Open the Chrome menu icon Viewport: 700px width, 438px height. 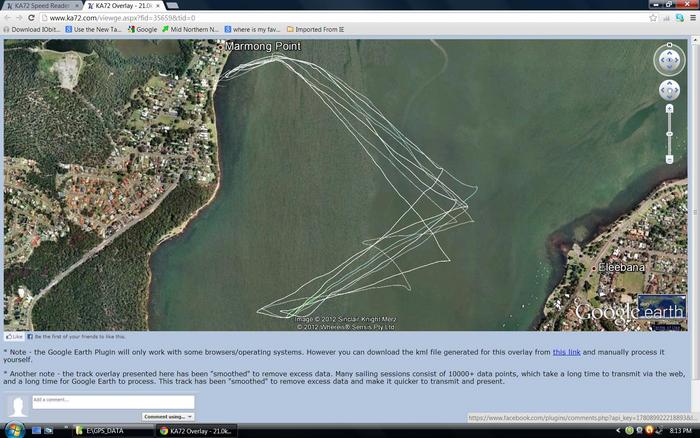point(689,18)
